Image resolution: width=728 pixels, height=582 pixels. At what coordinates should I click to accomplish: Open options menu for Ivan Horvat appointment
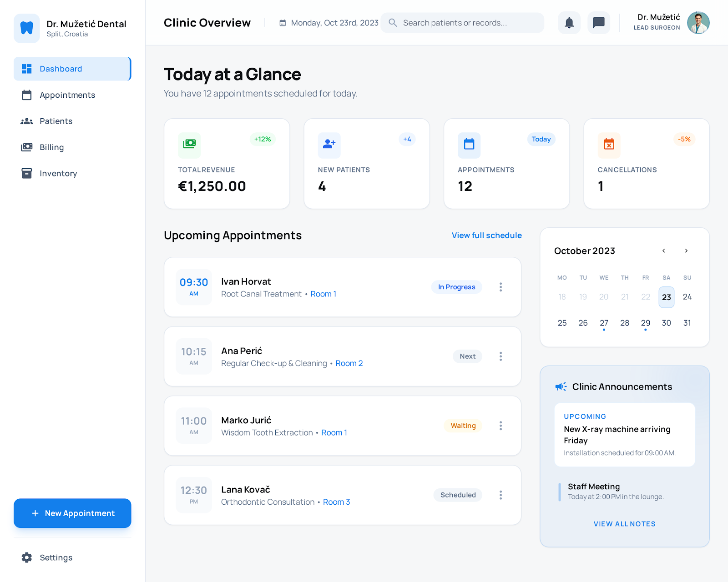pyautogui.click(x=500, y=287)
